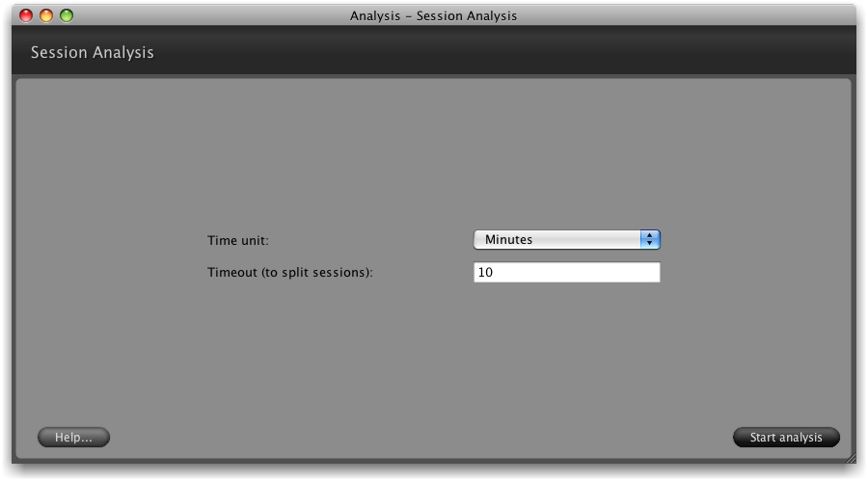Screen dimensions: 868x482
Task: Close the window with the red button
Action: tap(26, 15)
